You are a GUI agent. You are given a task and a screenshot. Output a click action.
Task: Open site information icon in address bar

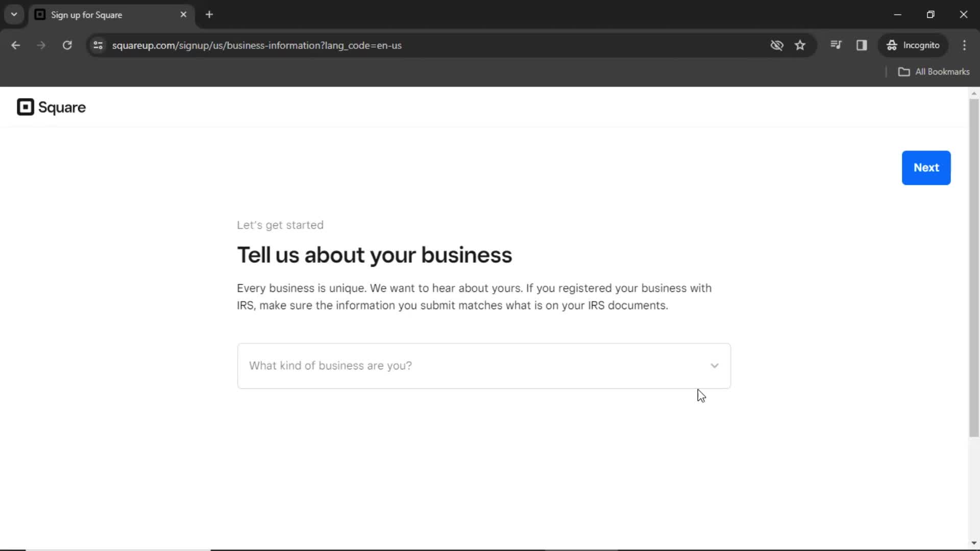98,45
